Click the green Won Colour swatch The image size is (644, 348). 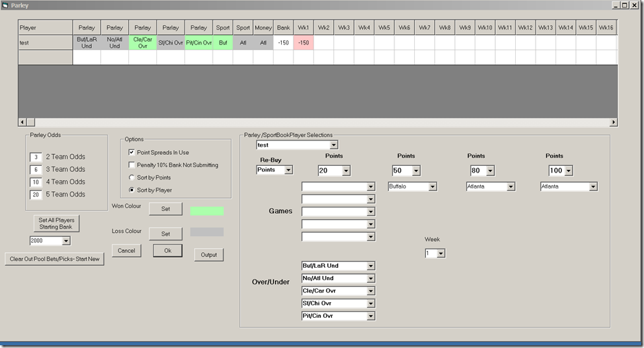click(207, 212)
